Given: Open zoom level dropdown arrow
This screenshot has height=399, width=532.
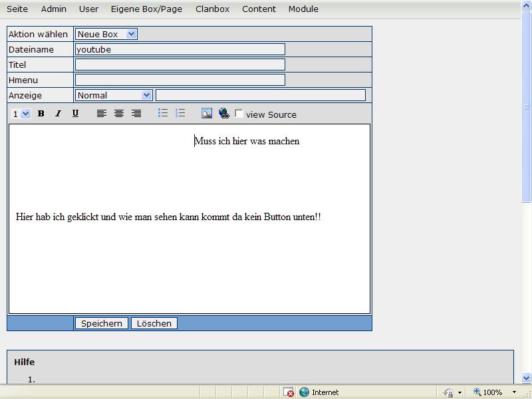Looking at the screenshot, I should [514, 392].
